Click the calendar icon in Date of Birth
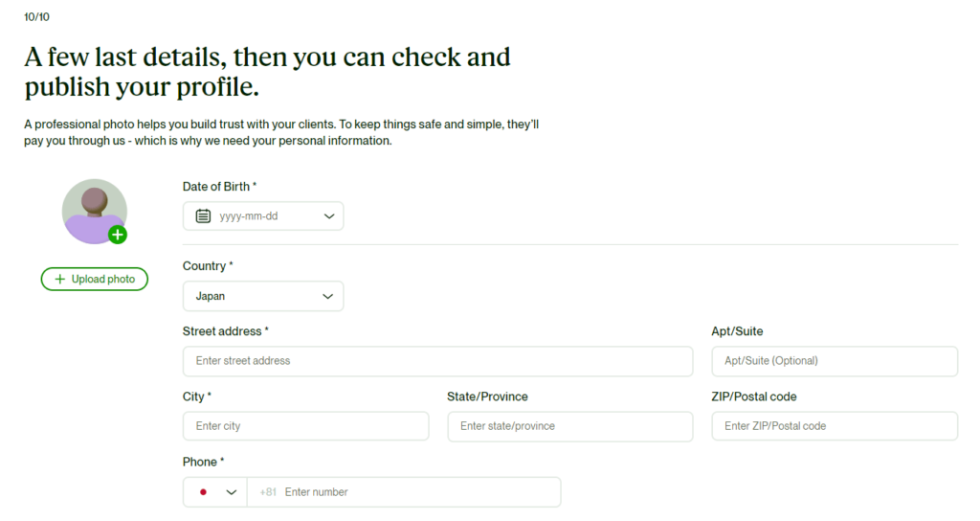The width and height of the screenshot is (980, 521). click(x=203, y=216)
